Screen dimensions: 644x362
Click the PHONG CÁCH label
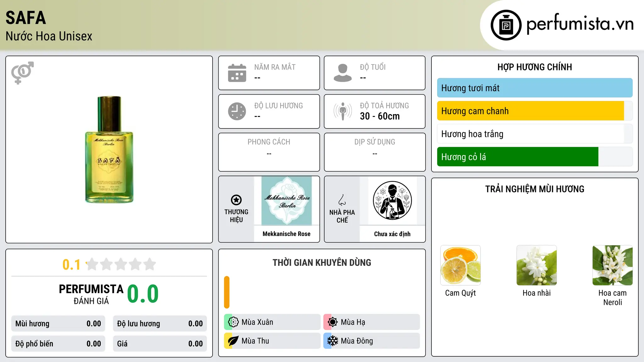click(269, 142)
